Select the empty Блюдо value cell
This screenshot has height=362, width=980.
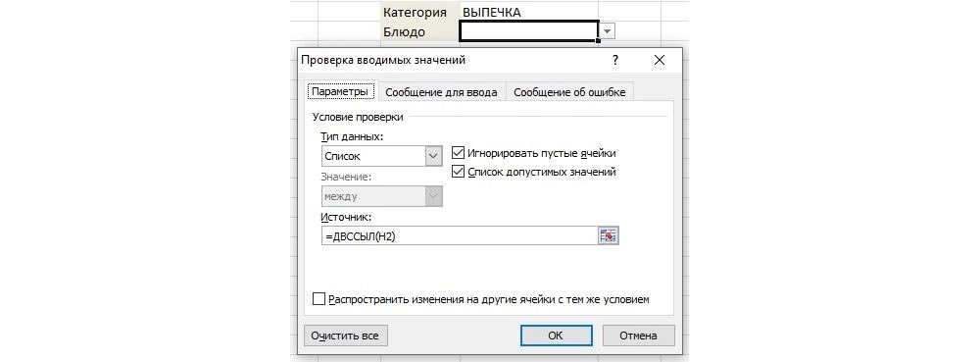[529, 31]
